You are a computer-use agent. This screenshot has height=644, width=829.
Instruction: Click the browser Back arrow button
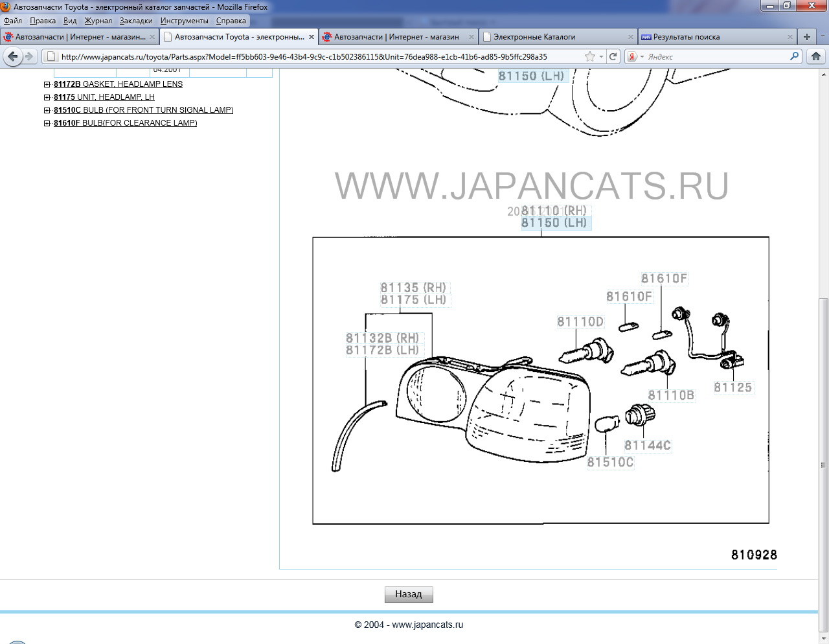tap(12, 57)
